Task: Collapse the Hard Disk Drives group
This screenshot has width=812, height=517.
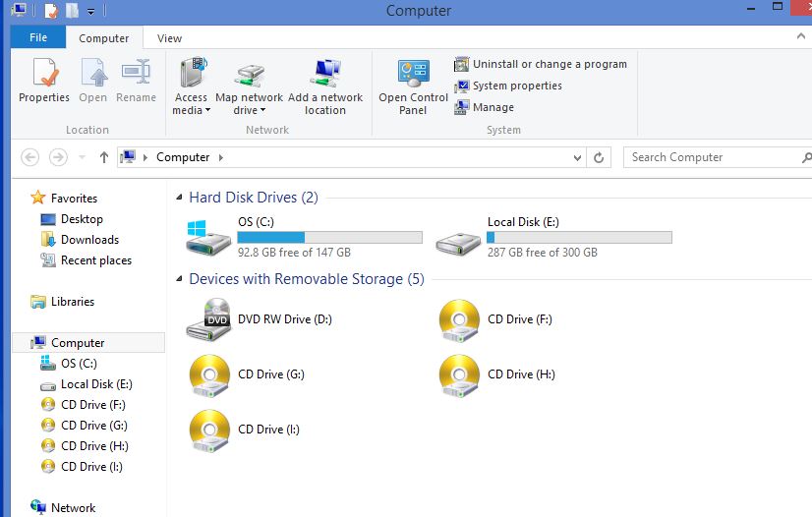Action: click(x=179, y=198)
